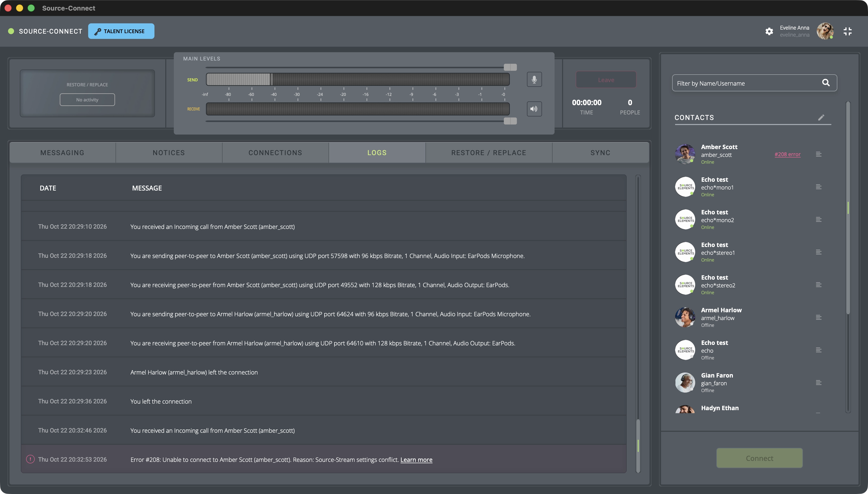Click the collapse window arrows icon
The height and width of the screenshot is (494, 868).
click(x=847, y=31)
